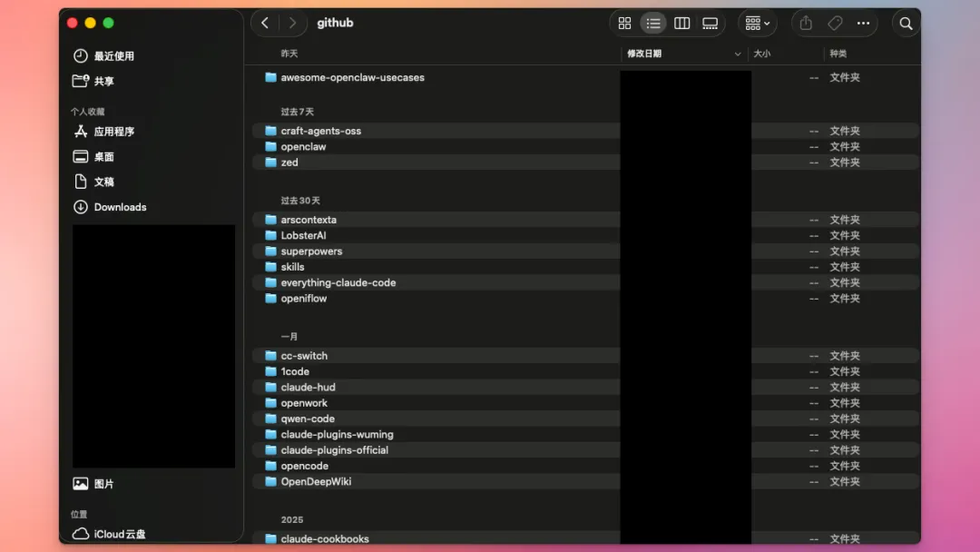
Task: Click the search magnifier icon
Action: 906,24
